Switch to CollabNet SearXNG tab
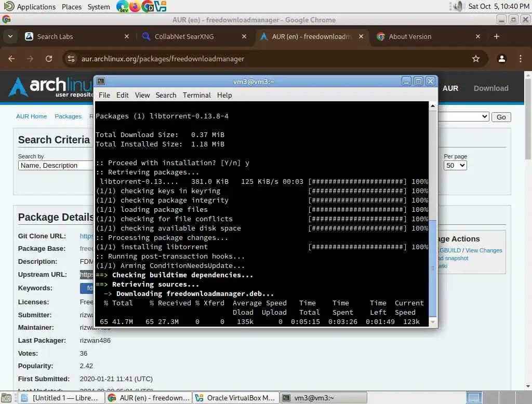Image resolution: width=532 pixels, height=404 pixels. pos(193,36)
